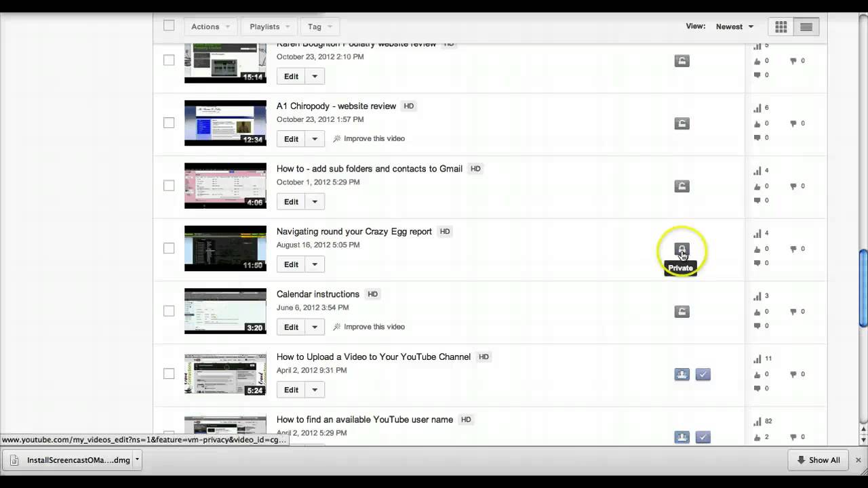Expand Edit arrow for Gmail sub folders video
Viewport: 868px width, 488px height.
315,202
